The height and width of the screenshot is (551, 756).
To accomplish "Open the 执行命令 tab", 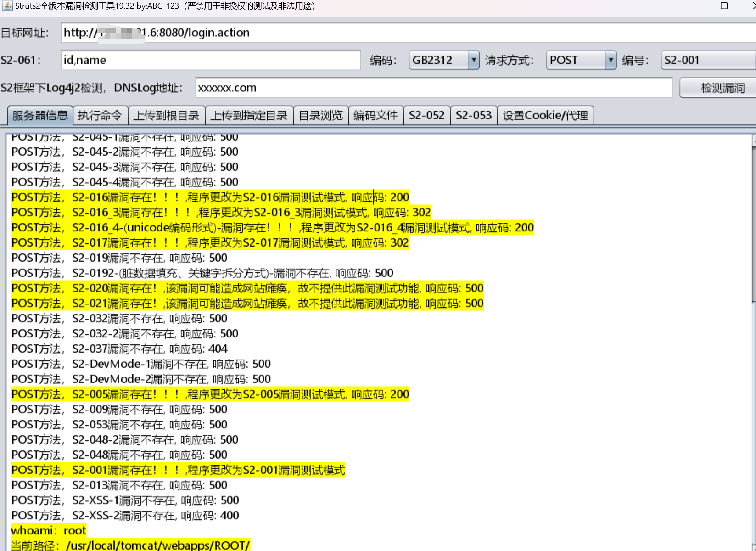I will click(x=100, y=115).
